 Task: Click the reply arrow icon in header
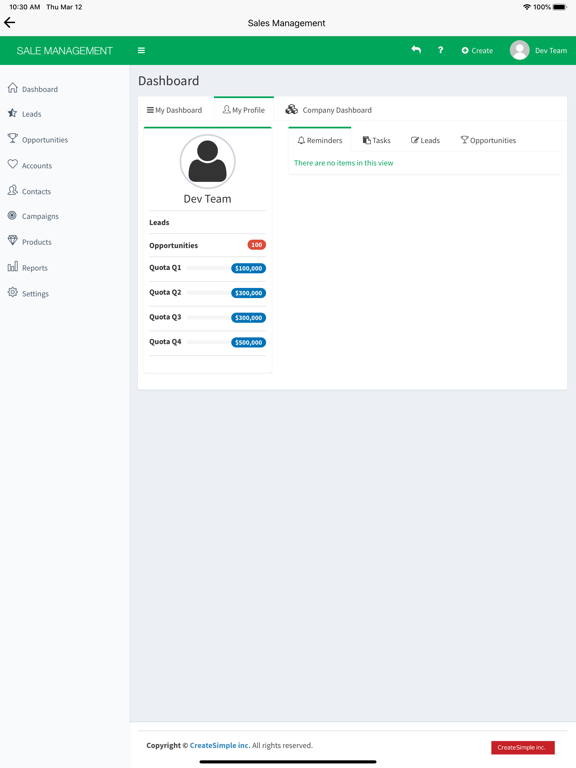(416, 49)
